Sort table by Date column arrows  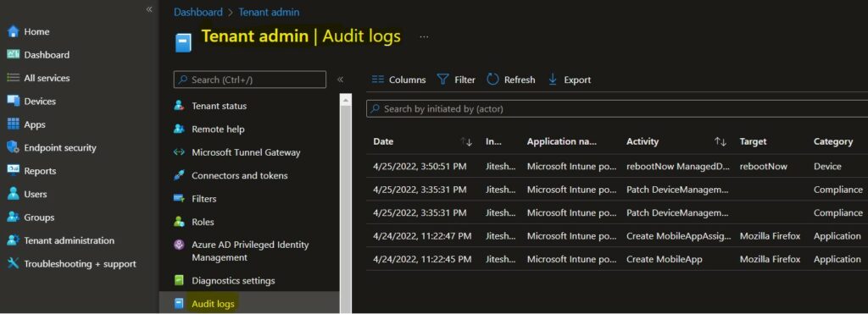[x=467, y=141]
